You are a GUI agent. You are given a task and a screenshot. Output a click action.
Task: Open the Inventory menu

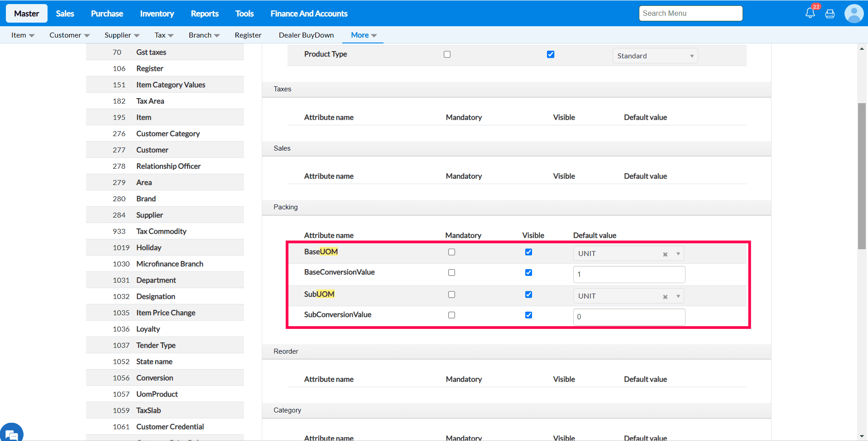tap(157, 14)
